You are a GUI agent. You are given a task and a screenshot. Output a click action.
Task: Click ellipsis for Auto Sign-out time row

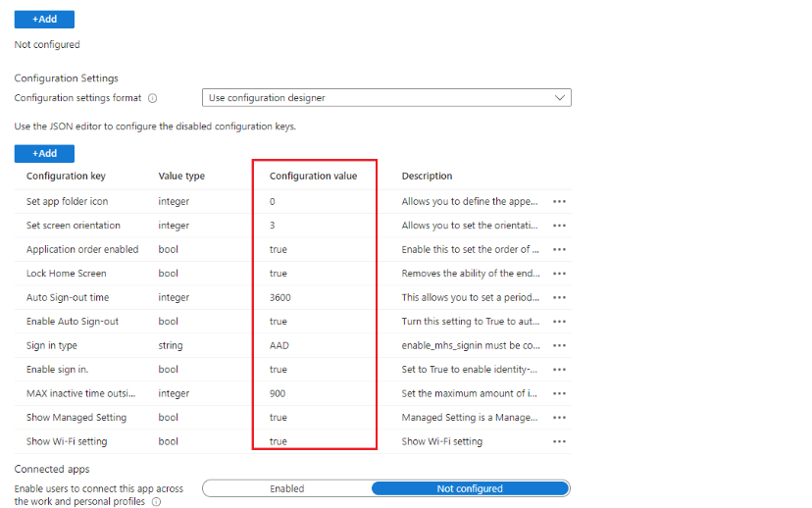559,298
